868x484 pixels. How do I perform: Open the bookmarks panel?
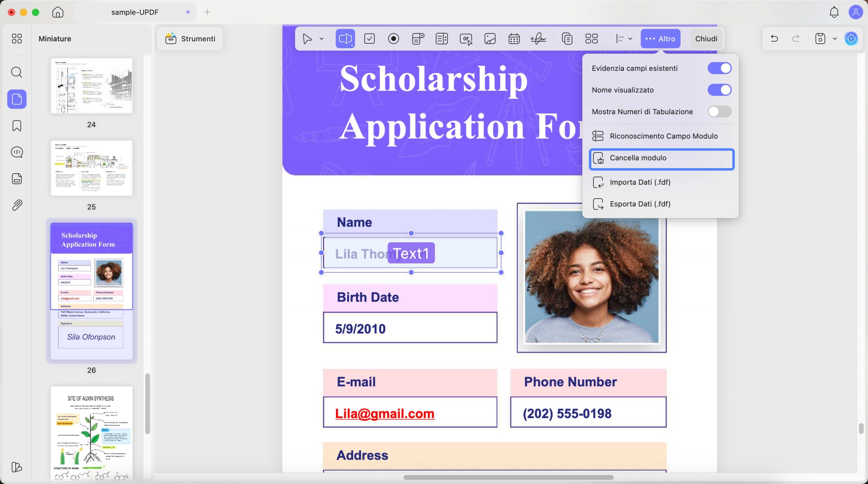click(x=17, y=126)
